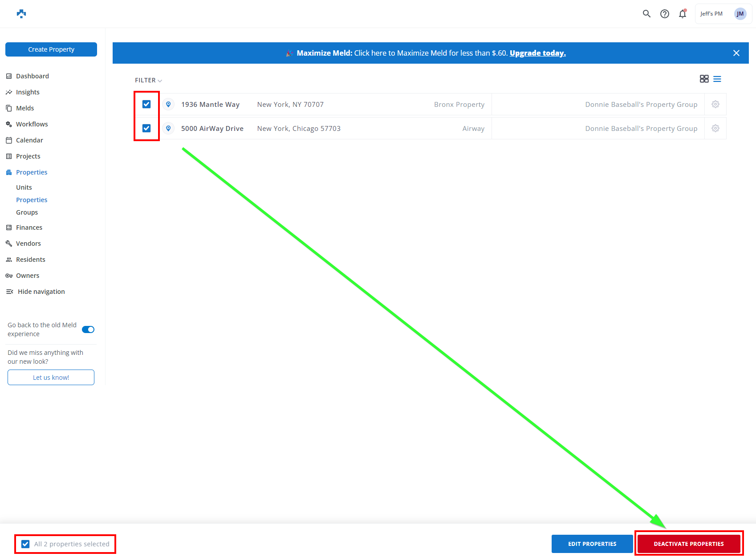
Task: Switch to list view icon
Action: (717, 79)
